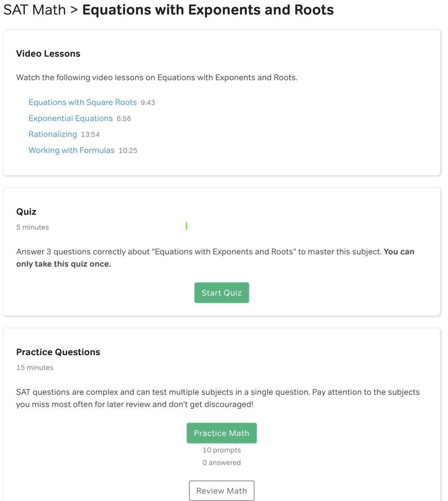This screenshot has height=501, width=448.
Task: Start the 5-minute quiz
Action: (221, 292)
